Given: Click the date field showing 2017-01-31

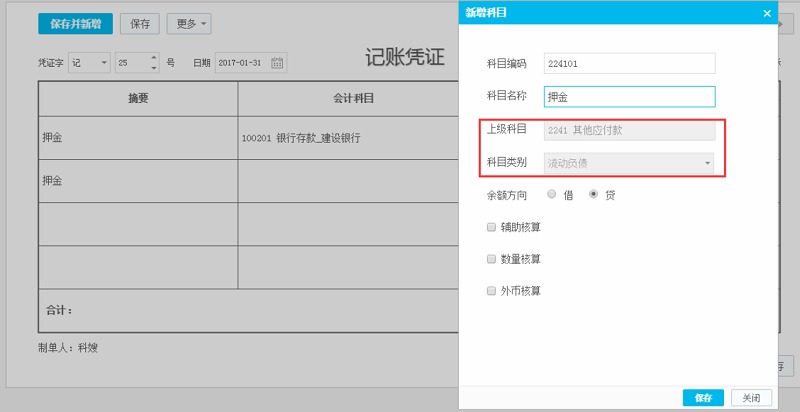Looking at the screenshot, I should tap(242, 62).
